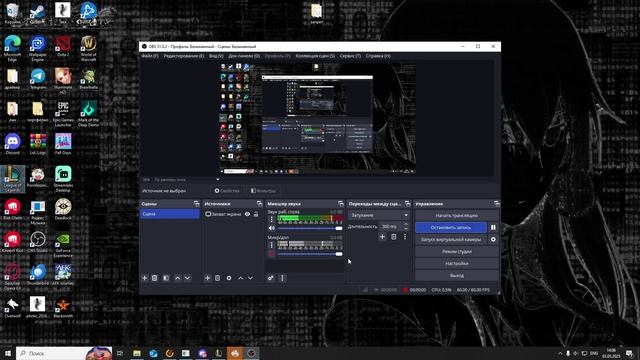Viewport: 640px width, 360px height.
Task: Open the Вид menu
Action: [x=216, y=56]
